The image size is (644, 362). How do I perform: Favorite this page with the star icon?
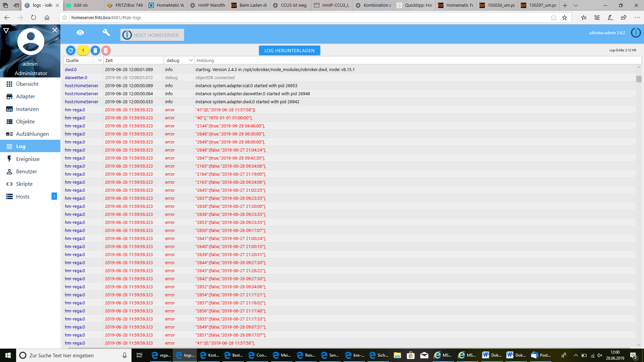pos(565,18)
